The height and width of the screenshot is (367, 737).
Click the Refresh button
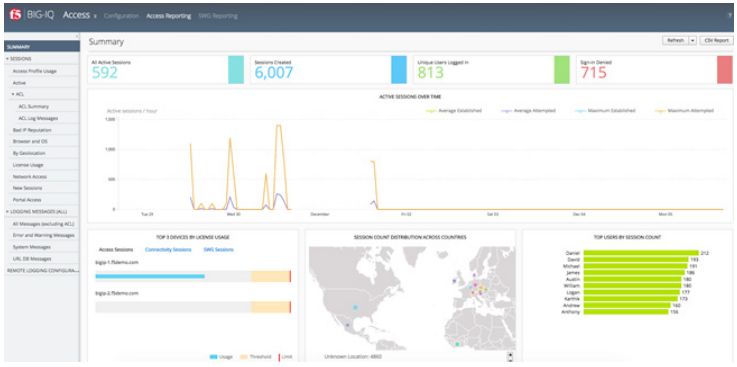tap(675, 41)
